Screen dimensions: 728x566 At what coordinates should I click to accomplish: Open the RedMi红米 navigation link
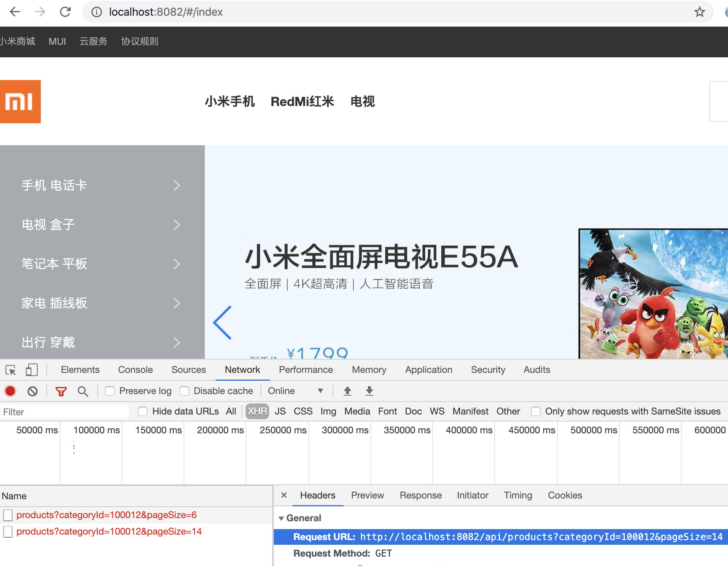coord(303,101)
